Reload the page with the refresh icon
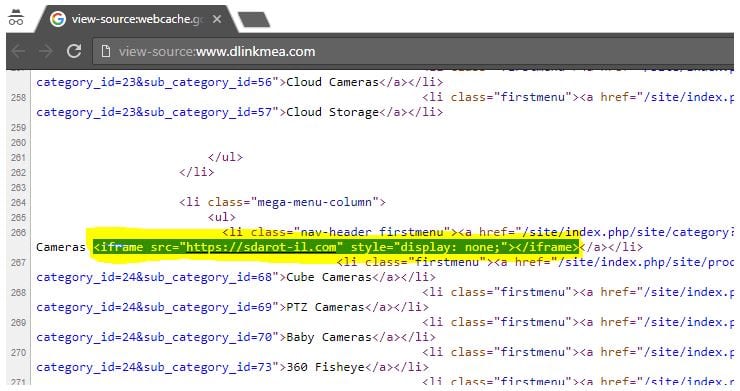The image size is (740, 391). coord(74,51)
